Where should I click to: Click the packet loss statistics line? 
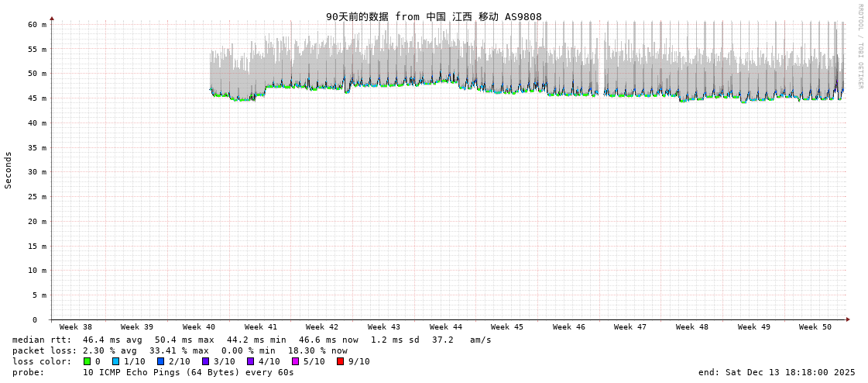coord(180,350)
